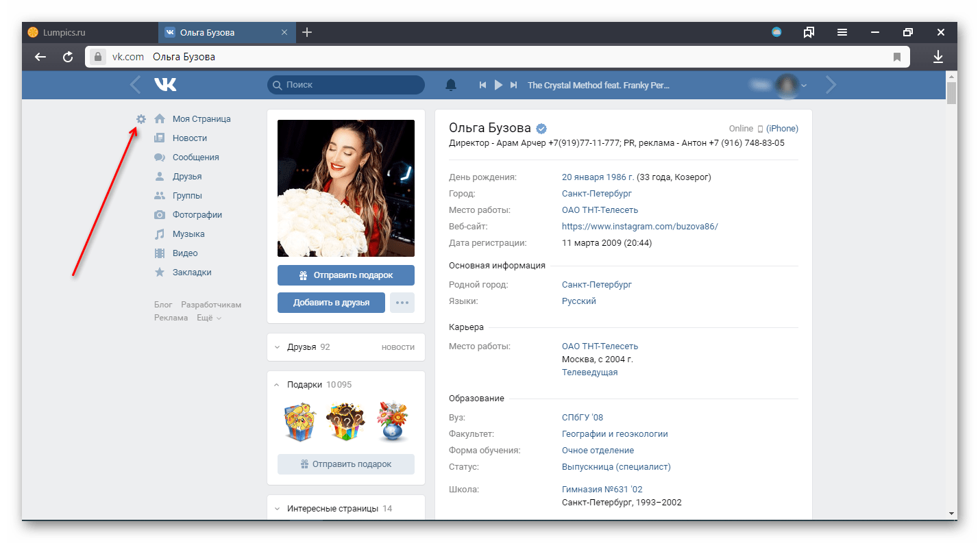Screen dimensions: 980x543
Task: Open the СПбГУ '08 university link
Action: pos(583,418)
